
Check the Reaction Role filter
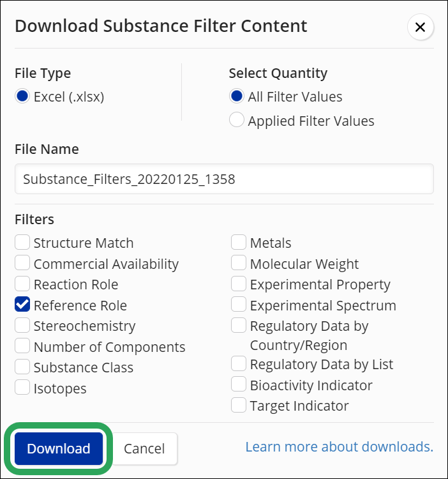[22, 284]
